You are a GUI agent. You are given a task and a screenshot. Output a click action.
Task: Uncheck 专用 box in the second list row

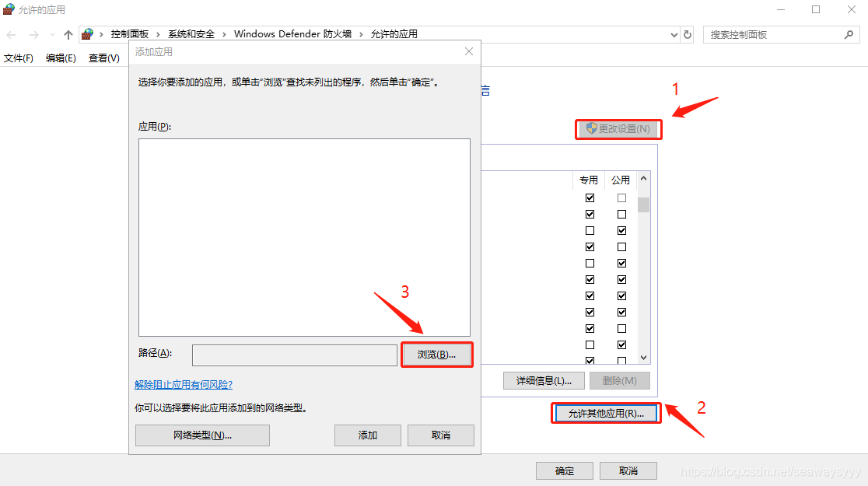pyautogui.click(x=590, y=214)
